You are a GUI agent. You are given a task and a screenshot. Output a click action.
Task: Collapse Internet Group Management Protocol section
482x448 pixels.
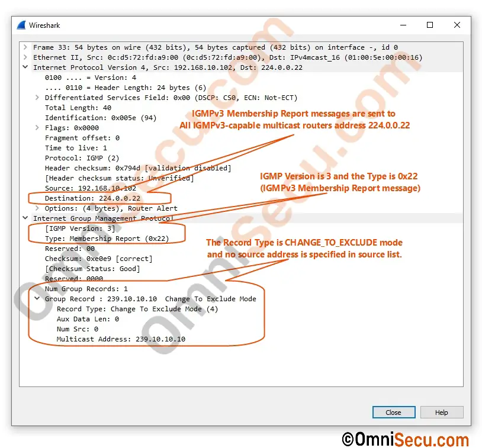[x=25, y=218]
